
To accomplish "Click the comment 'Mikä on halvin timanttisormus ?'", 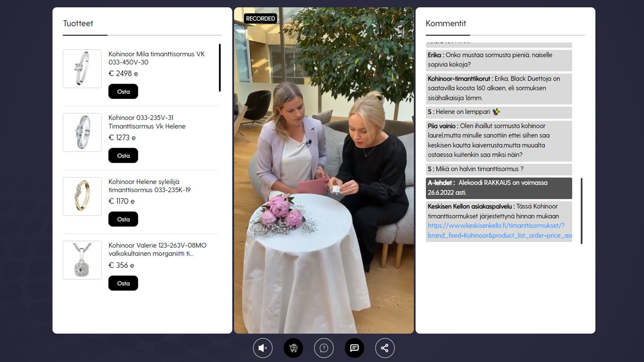I will click(499, 169).
